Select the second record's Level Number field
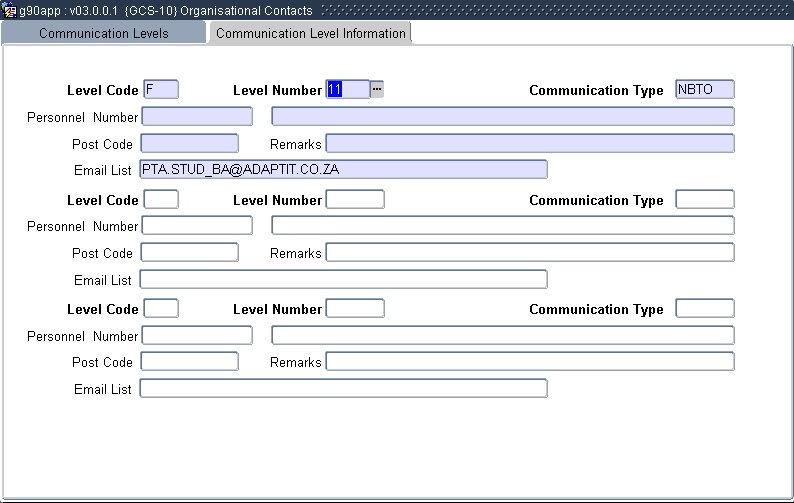The image size is (794, 503). click(x=355, y=199)
